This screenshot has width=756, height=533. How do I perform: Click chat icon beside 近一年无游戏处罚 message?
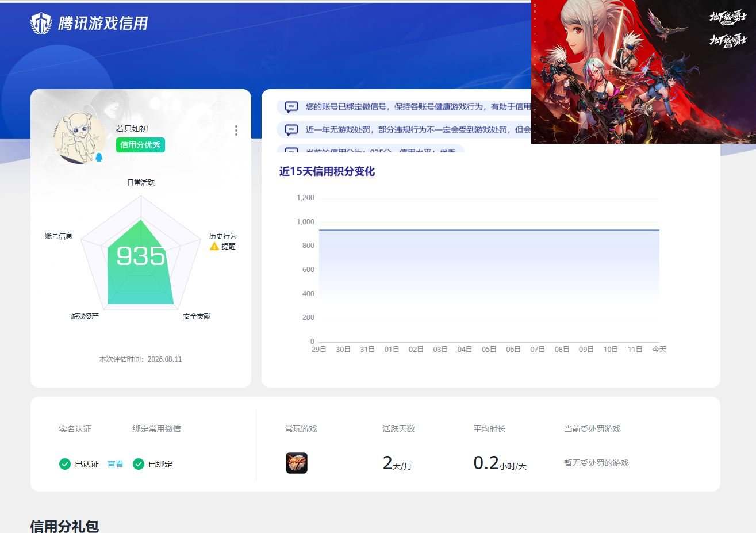click(x=291, y=130)
